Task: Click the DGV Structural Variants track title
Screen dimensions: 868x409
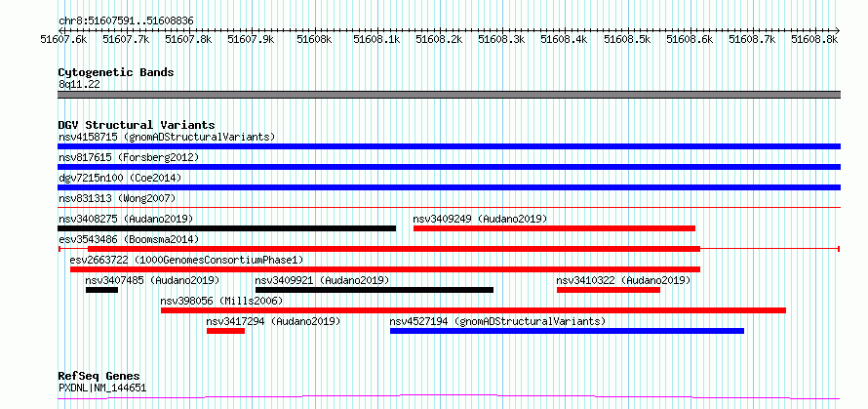Action: pos(137,125)
